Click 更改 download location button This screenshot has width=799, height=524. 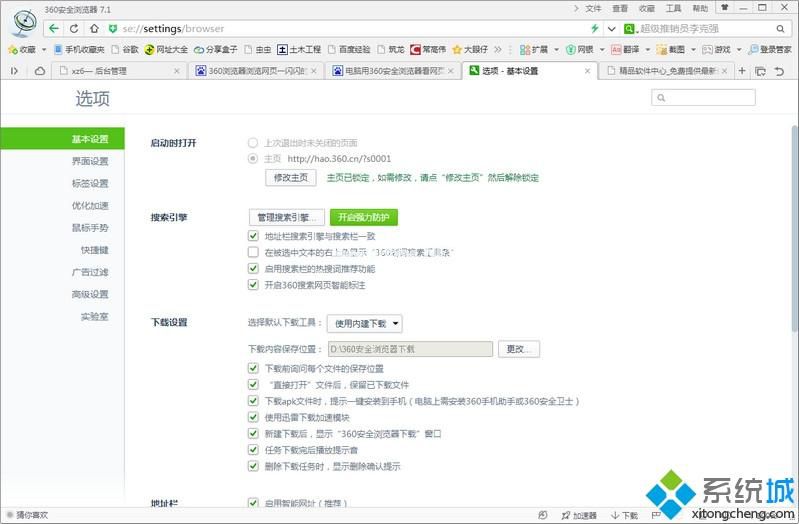tap(519, 349)
